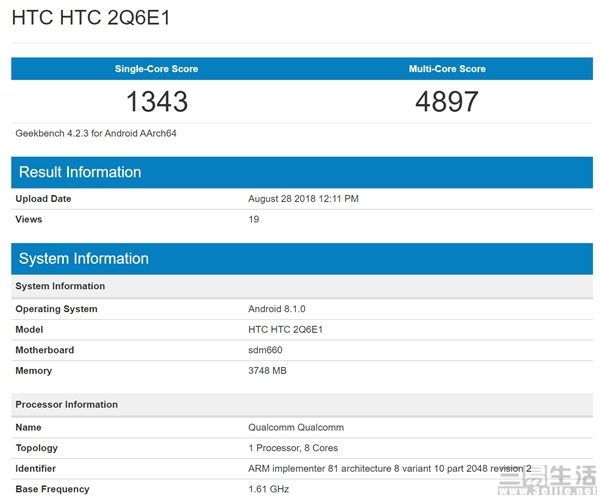The height and width of the screenshot is (498, 600).
Task: Click the Processor Information subsection header
Action: pos(66,404)
